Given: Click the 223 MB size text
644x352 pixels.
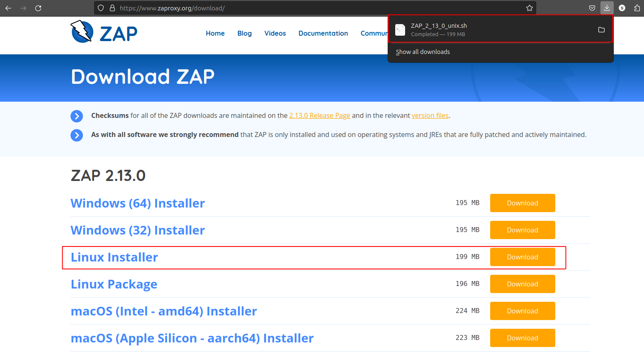Looking at the screenshot, I should pyautogui.click(x=467, y=337).
